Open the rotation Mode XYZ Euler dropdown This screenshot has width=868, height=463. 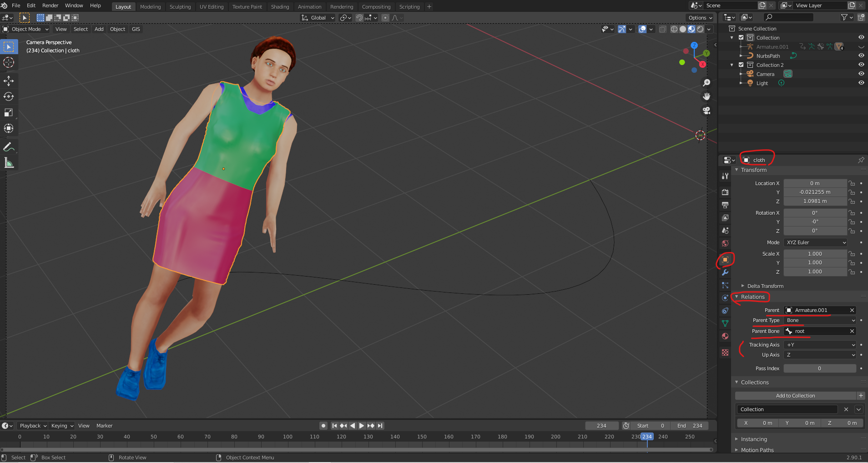(816, 242)
